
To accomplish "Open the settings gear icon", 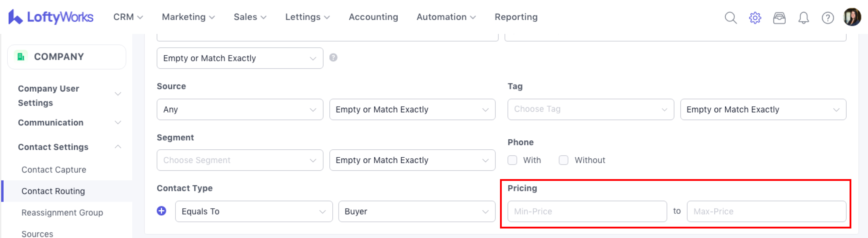I will pos(755,18).
